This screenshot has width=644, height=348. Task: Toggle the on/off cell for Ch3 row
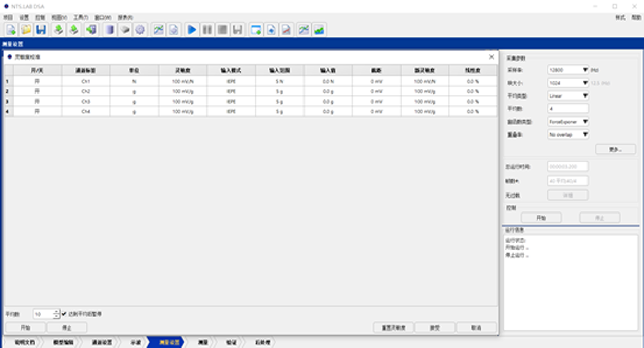(37, 102)
